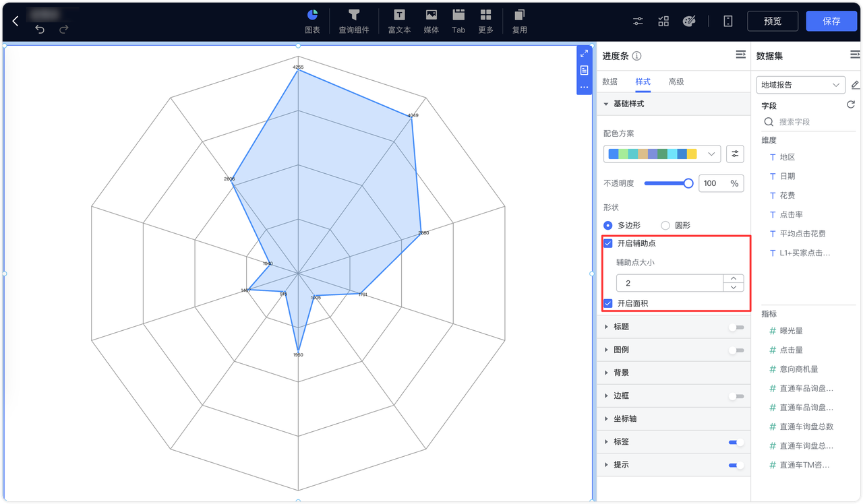Screen dimensions: 863x504
Task: Click the 复用 reuse icon
Action: [520, 22]
